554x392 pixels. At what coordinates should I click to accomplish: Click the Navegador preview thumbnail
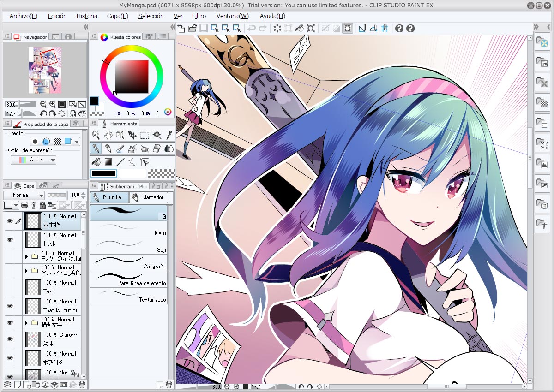coord(45,69)
